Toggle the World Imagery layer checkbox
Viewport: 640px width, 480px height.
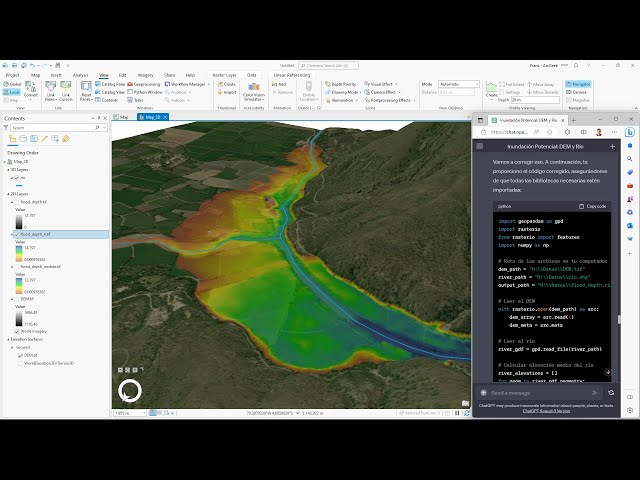(x=17, y=331)
